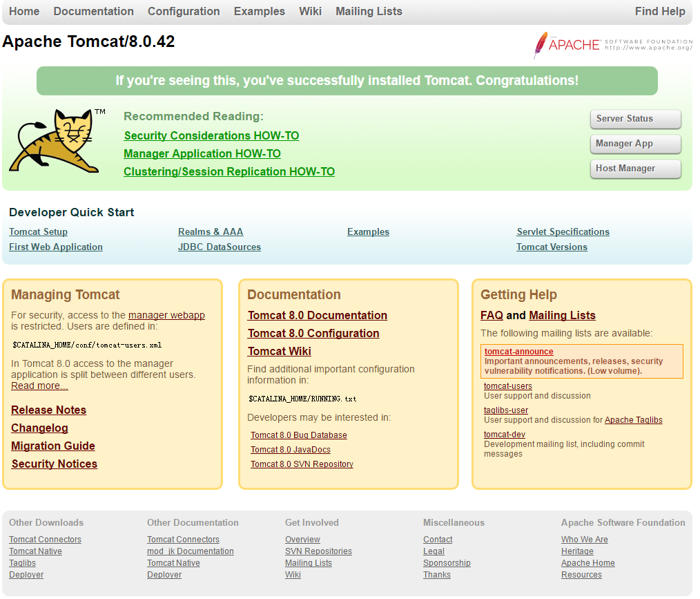Open Heritage footer link
This screenshot has height=599, width=700.
tap(577, 551)
